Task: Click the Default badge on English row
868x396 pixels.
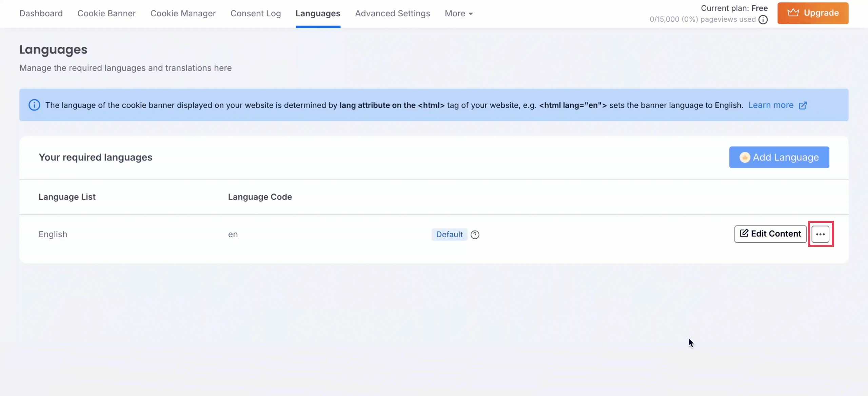Action: tap(449, 235)
